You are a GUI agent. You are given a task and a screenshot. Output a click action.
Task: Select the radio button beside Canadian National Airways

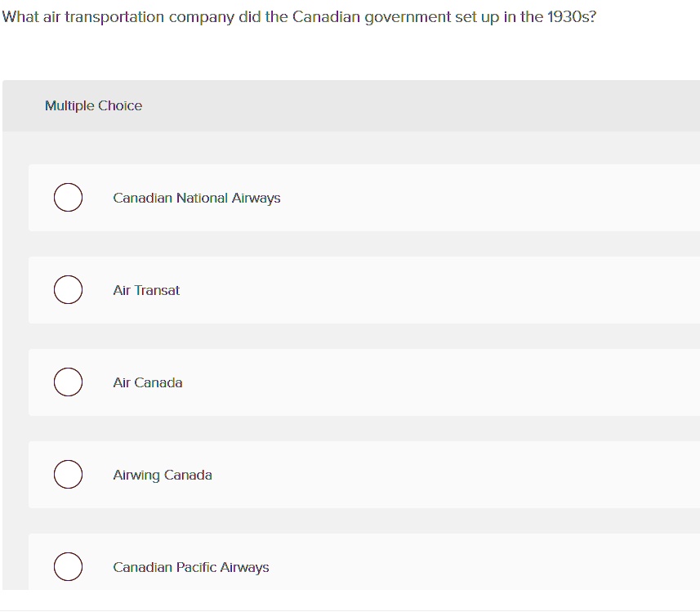point(69,197)
